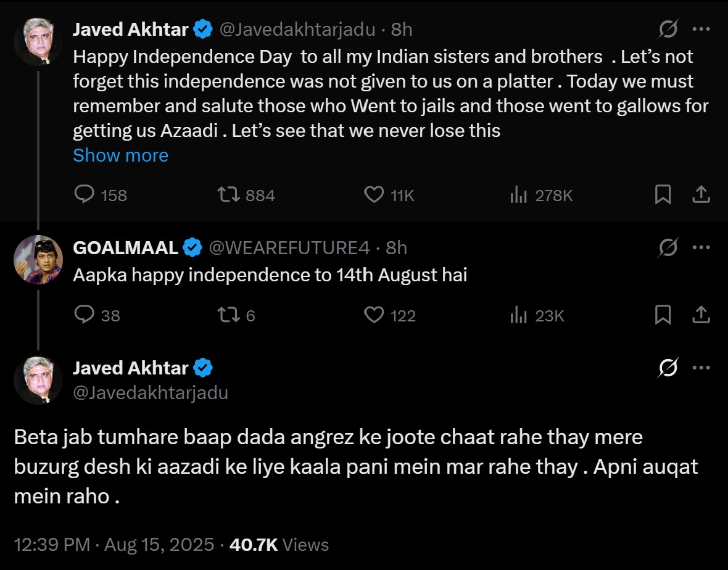
Task: Like GOALMAAL's reply with 122 likes
Action: pos(374,315)
